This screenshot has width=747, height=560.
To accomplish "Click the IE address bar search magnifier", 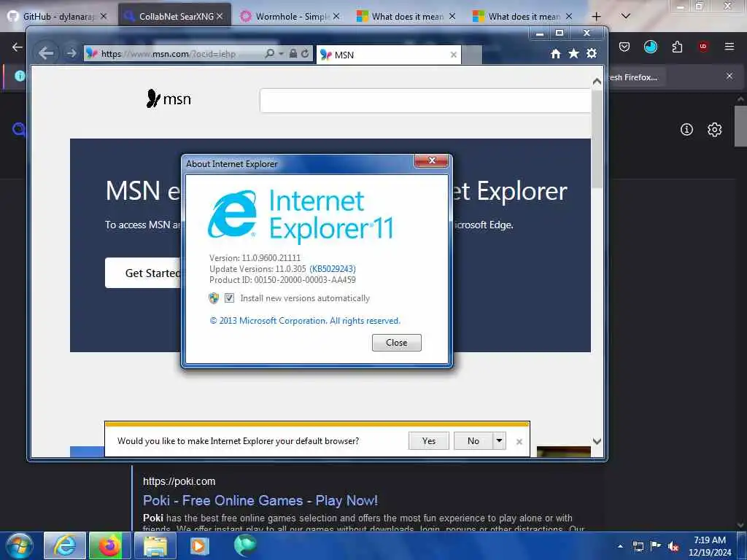I will (270, 53).
